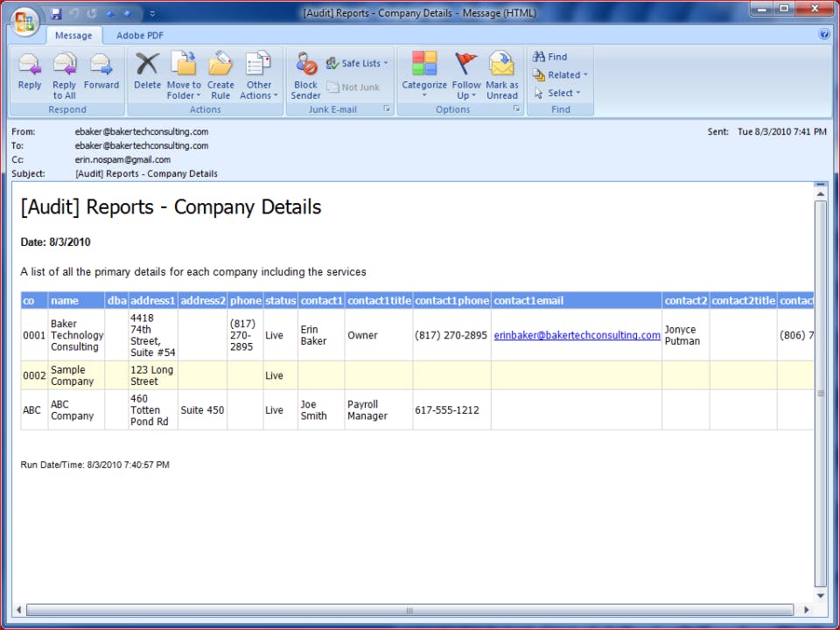Open the Follow Up flag menu
This screenshot has width=840, height=630.
pos(466,75)
